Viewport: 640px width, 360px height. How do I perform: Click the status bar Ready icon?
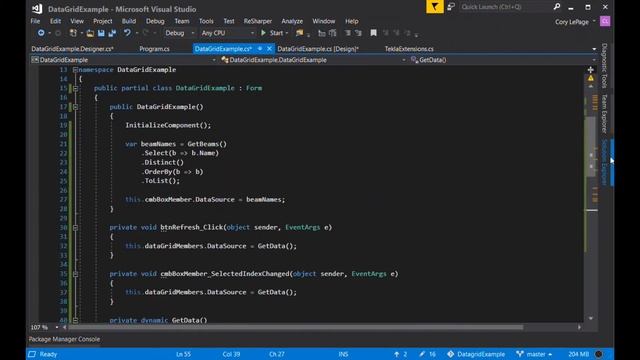pyautogui.click(x=32, y=354)
